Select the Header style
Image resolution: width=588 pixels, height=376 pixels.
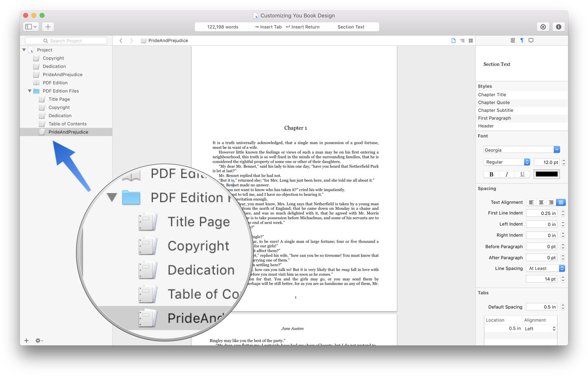(522, 126)
